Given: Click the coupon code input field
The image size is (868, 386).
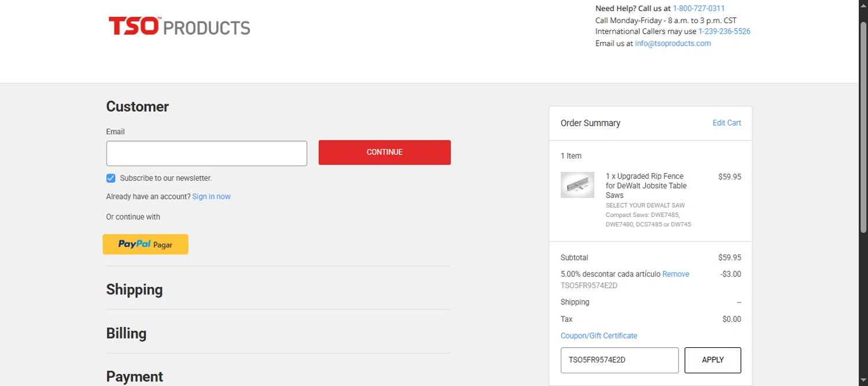Looking at the screenshot, I should tap(620, 360).
